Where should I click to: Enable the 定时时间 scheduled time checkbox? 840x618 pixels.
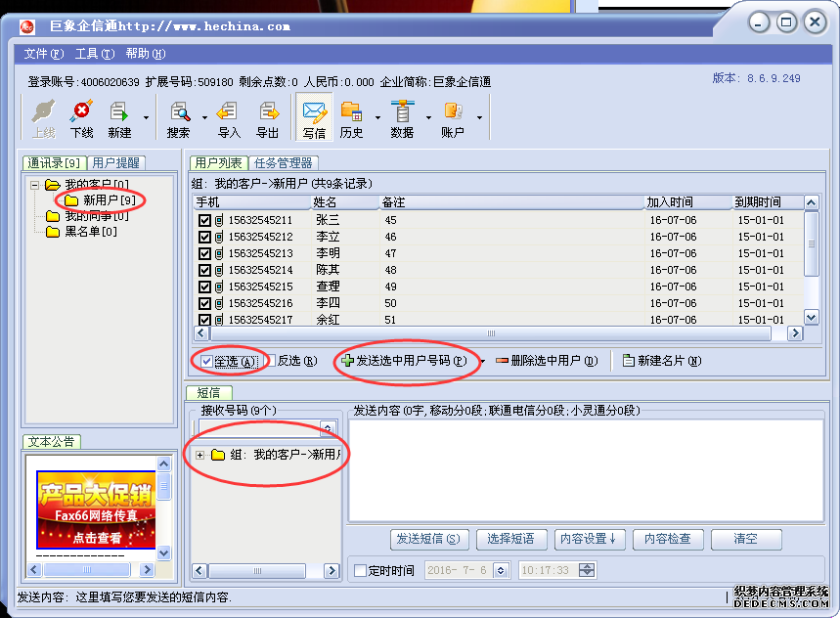click(x=360, y=570)
